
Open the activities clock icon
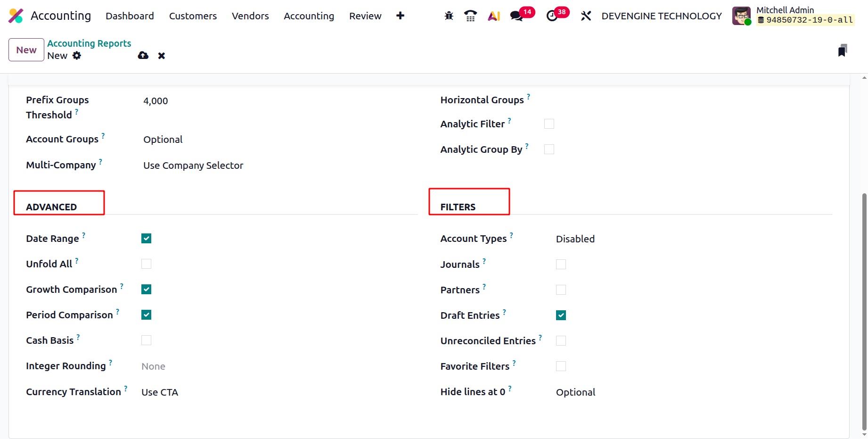[552, 16]
